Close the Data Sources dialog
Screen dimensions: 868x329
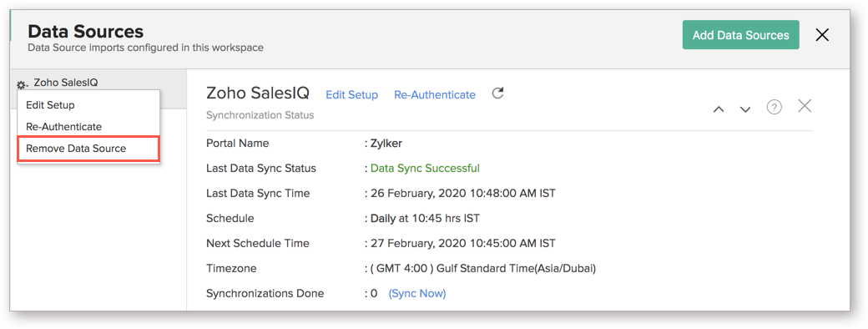[x=822, y=35]
